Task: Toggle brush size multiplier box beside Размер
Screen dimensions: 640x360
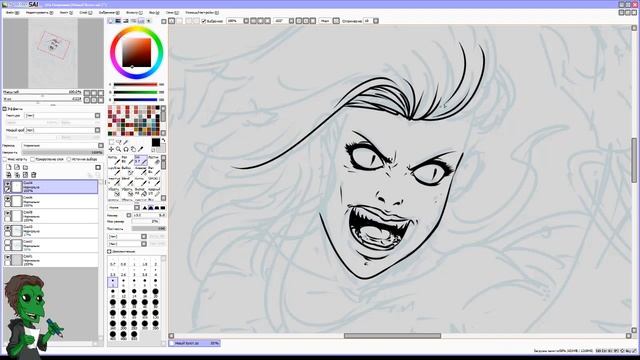Action: 129,215
